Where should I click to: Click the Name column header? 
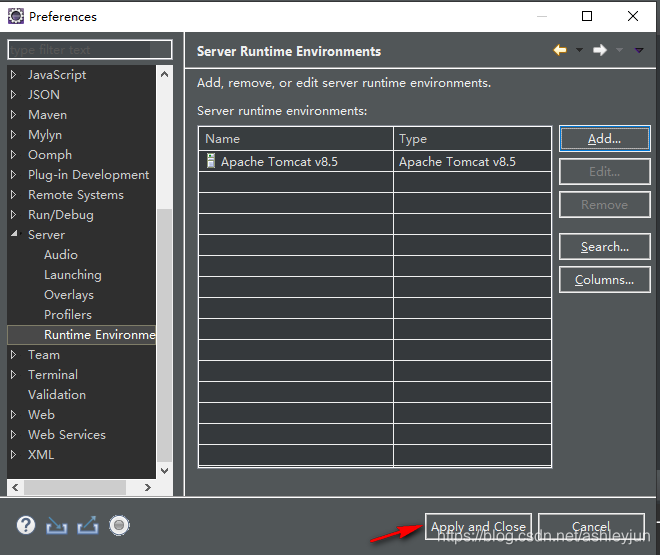click(296, 138)
